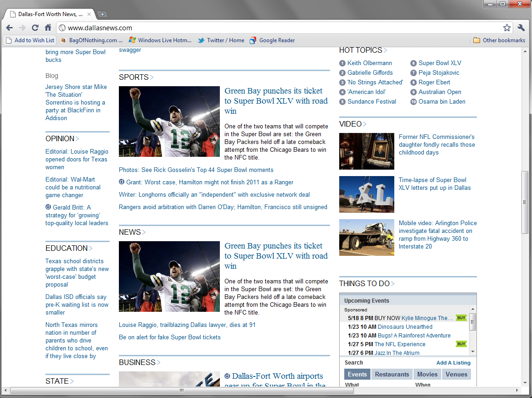Open the Google Reader bookmark
This screenshot has height=398, width=532.
tap(272, 40)
